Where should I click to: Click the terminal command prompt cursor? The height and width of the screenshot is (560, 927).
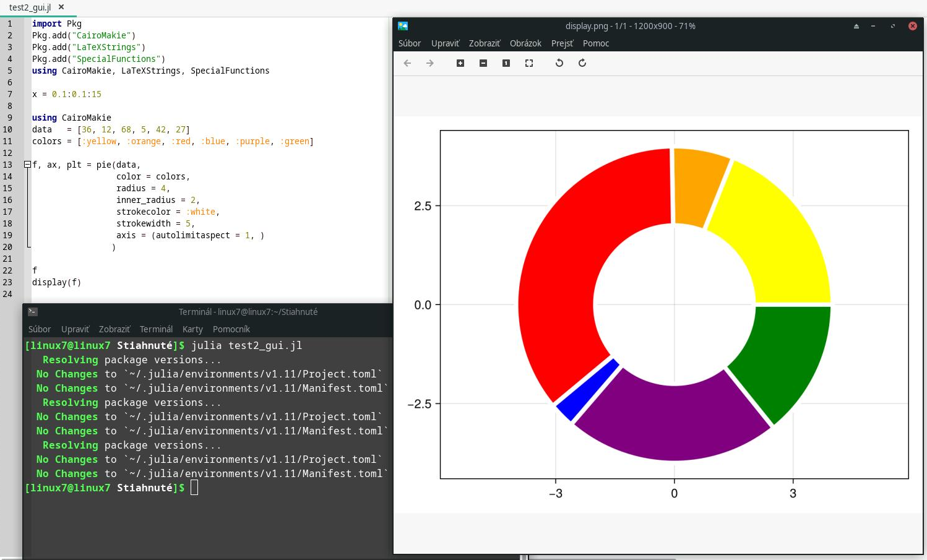click(x=194, y=488)
